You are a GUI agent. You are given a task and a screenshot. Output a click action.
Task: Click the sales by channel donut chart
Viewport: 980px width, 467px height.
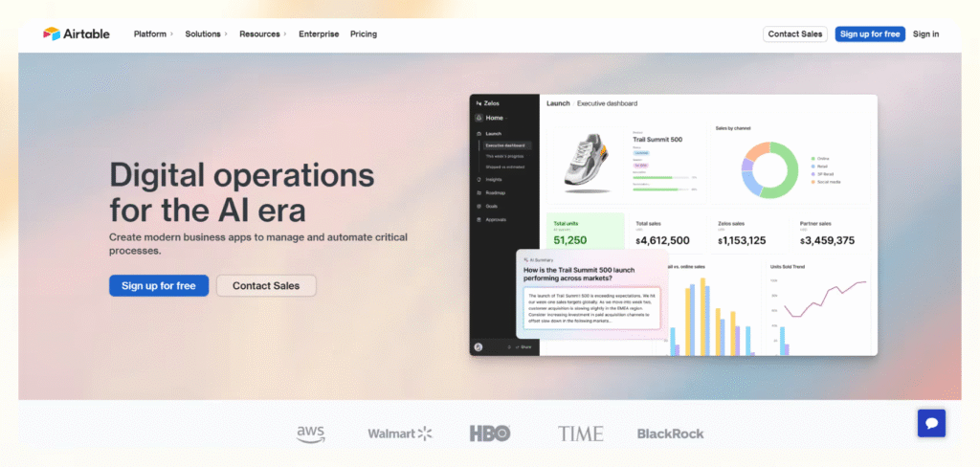(x=769, y=169)
